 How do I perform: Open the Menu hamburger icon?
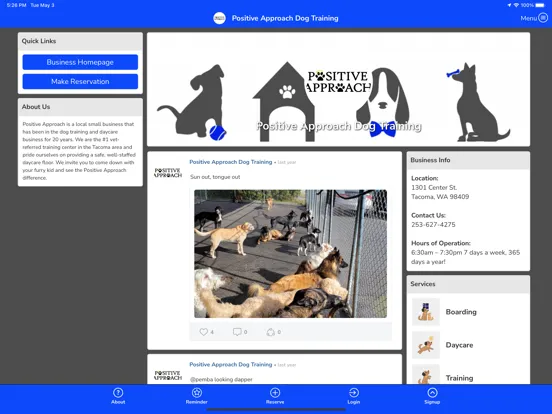tap(543, 18)
